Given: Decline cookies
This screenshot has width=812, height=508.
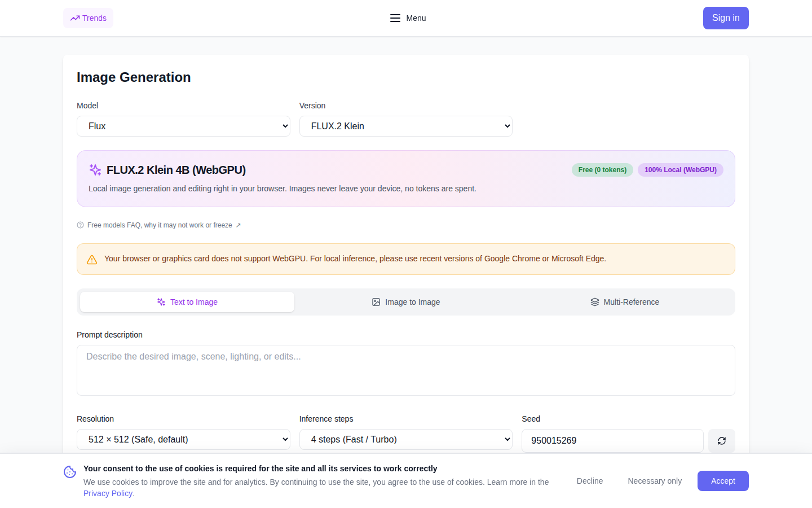Looking at the screenshot, I should (590, 481).
